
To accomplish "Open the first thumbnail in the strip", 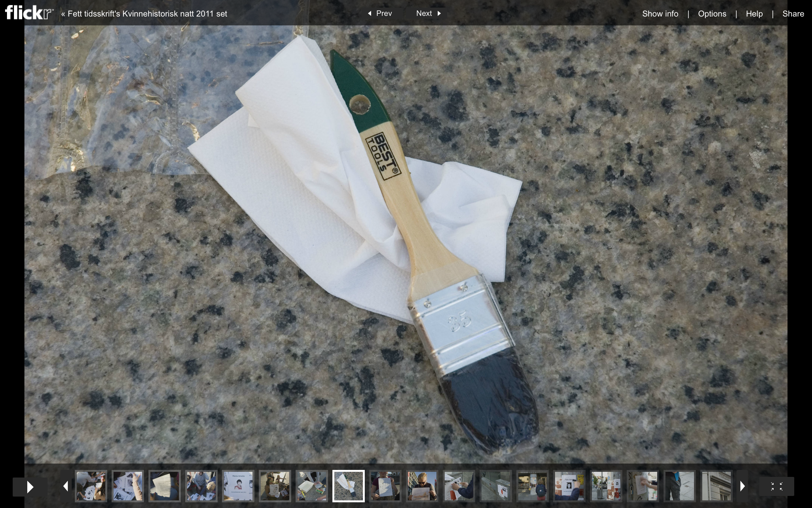I will coord(91,486).
